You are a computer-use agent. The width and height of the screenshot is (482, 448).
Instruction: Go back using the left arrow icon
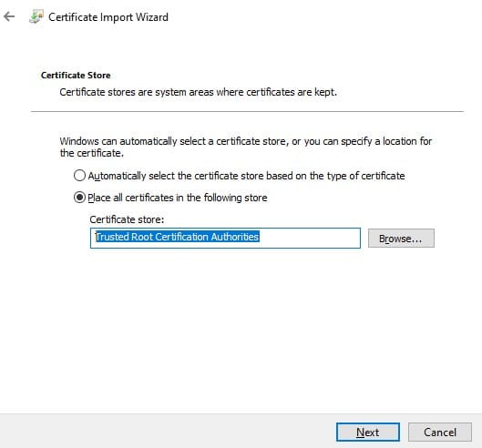[x=9, y=16]
